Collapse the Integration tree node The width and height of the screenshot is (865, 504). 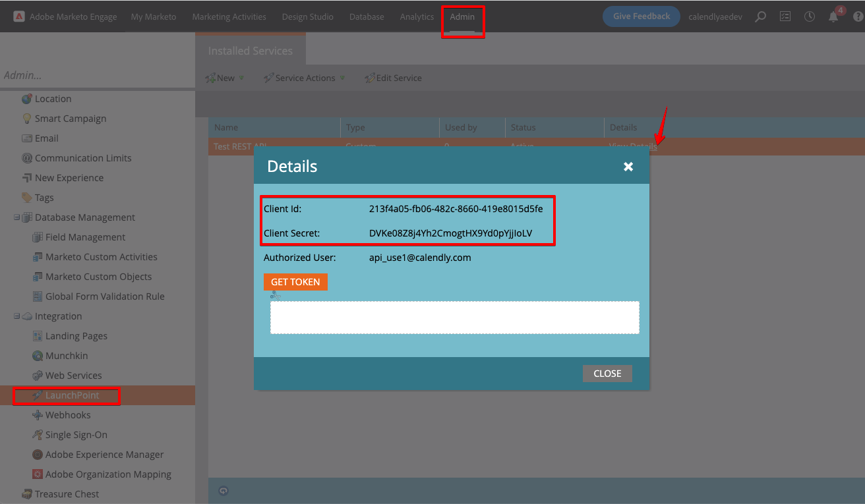[17, 316]
